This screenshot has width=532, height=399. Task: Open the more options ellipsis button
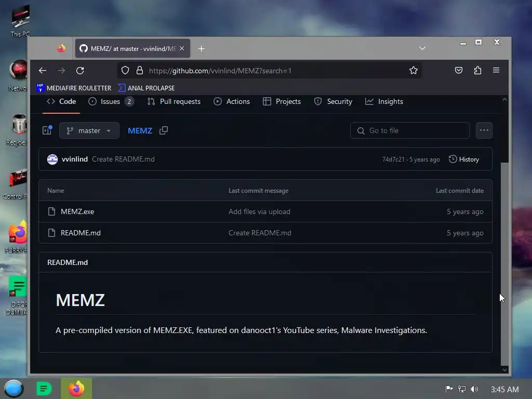pyautogui.click(x=484, y=130)
